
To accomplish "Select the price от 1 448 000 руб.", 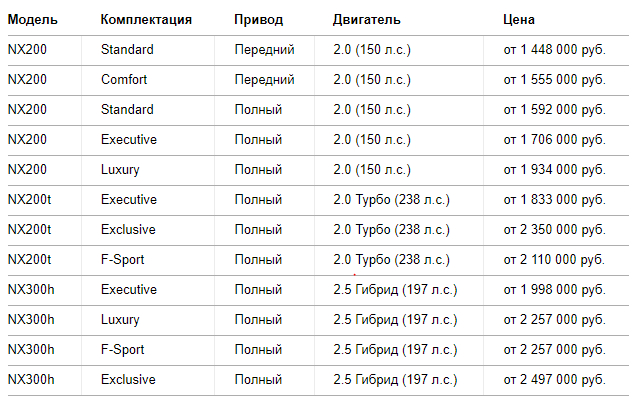I will click(x=557, y=50).
